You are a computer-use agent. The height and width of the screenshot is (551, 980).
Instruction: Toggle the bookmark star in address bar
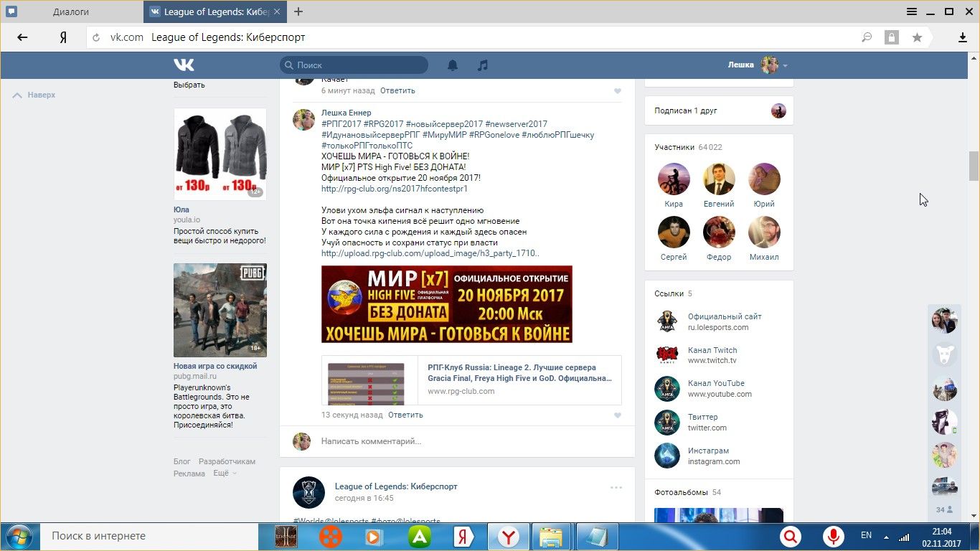(x=917, y=37)
